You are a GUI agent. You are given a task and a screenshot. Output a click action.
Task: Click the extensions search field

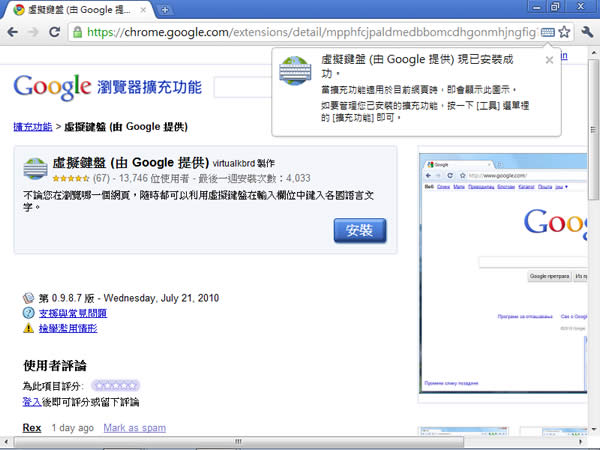(243, 88)
